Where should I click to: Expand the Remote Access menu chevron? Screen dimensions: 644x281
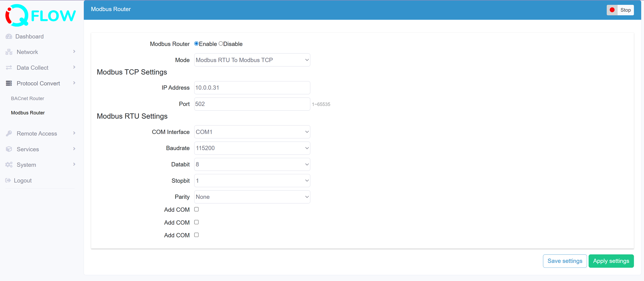coord(74,133)
